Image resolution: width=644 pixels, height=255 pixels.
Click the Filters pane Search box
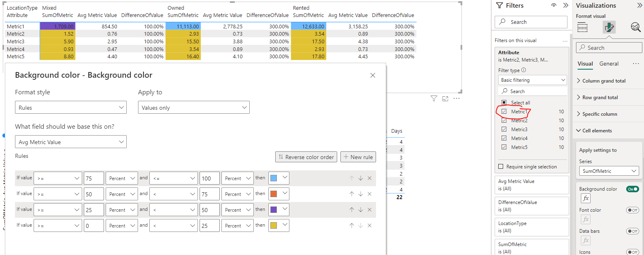tap(531, 22)
